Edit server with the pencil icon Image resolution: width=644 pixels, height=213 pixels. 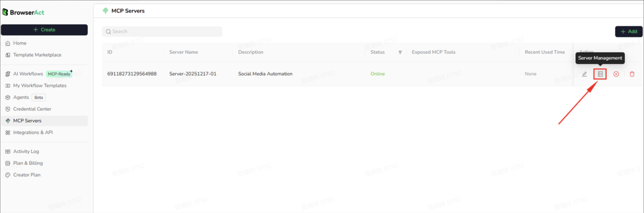click(584, 74)
